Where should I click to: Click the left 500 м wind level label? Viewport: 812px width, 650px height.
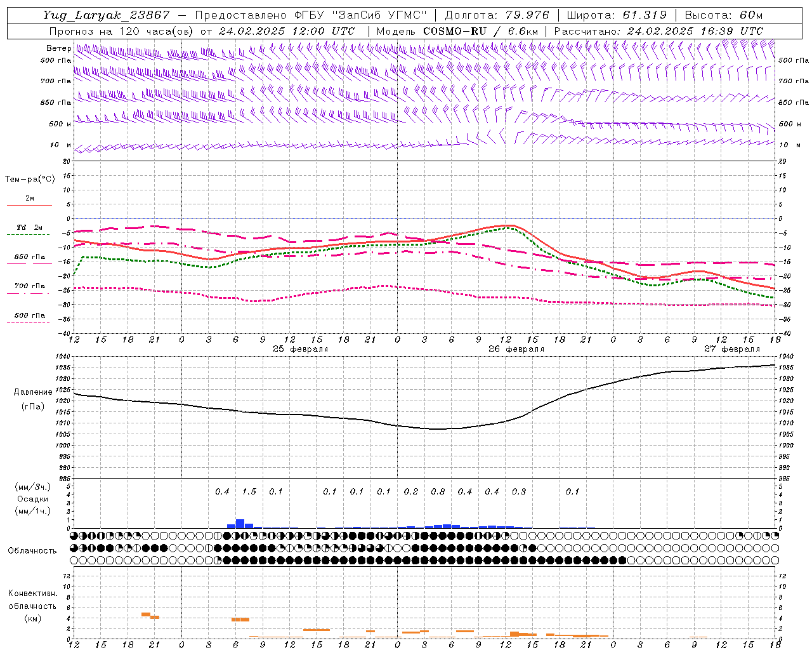[x=60, y=124]
